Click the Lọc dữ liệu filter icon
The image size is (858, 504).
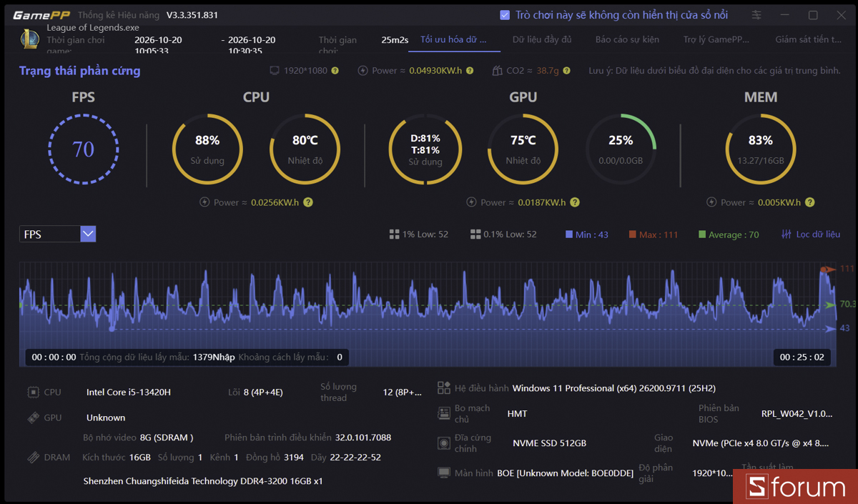click(x=786, y=234)
